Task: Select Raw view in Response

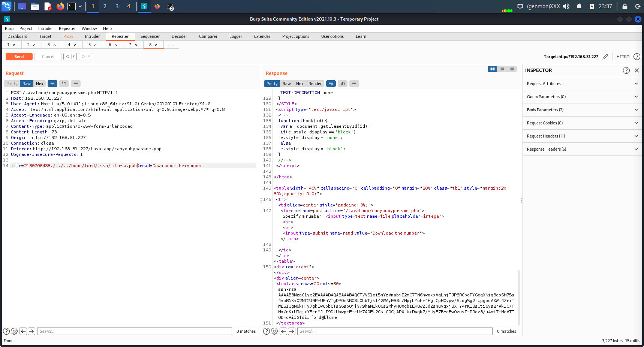Action: click(x=287, y=84)
